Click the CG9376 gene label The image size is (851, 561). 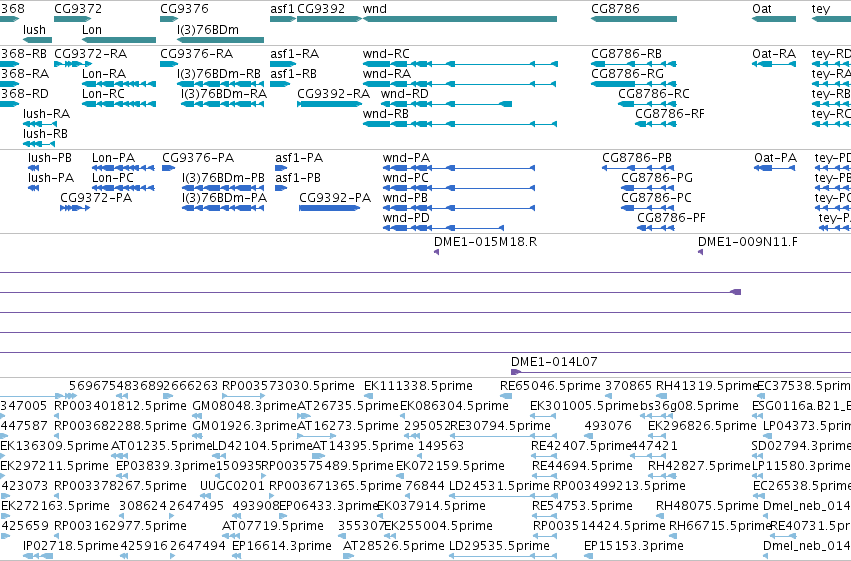(x=184, y=9)
